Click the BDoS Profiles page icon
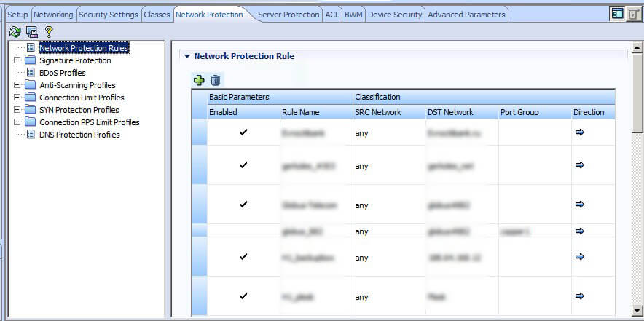 click(31, 73)
